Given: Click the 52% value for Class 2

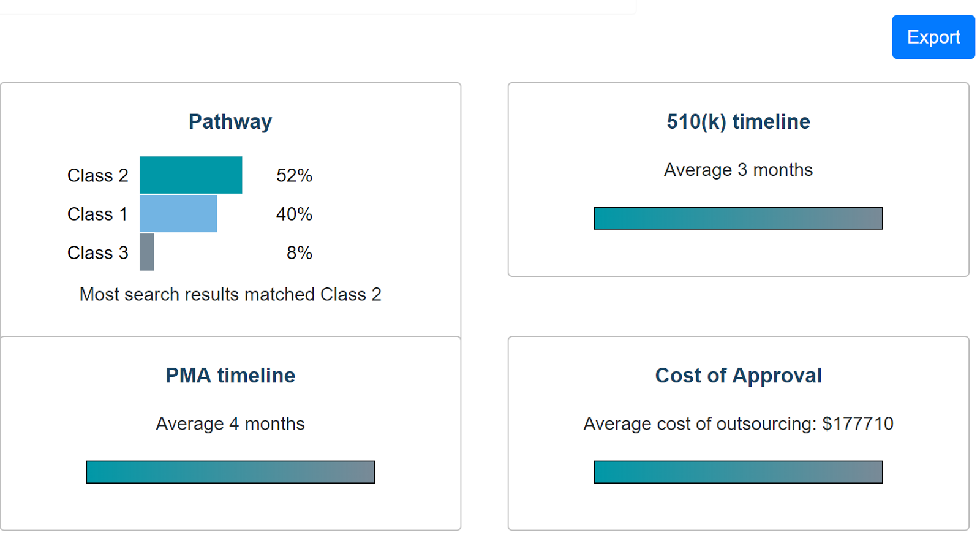Looking at the screenshot, I should coord(294,176).
